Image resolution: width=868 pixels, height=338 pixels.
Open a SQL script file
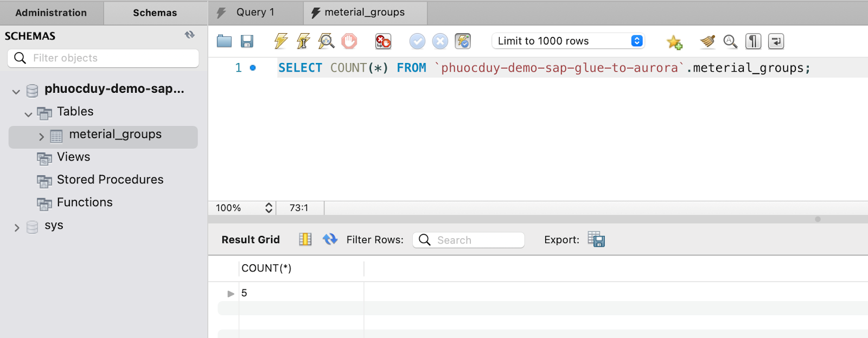[224, 41]
